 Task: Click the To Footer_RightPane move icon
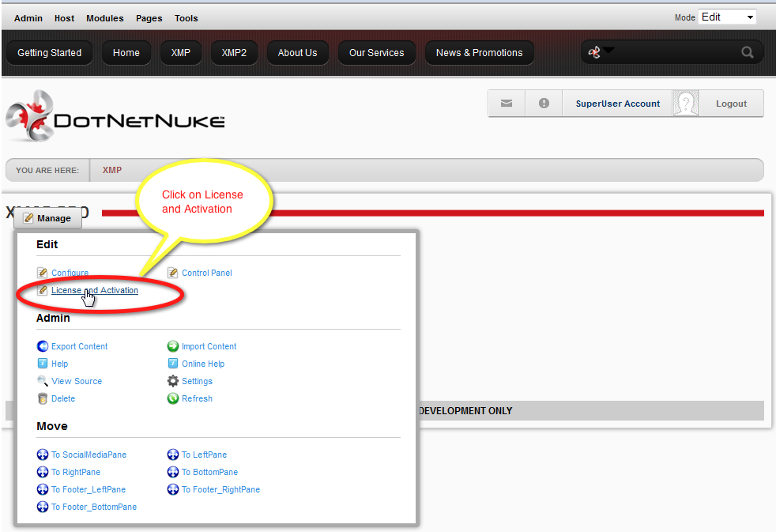coord(173,489)
